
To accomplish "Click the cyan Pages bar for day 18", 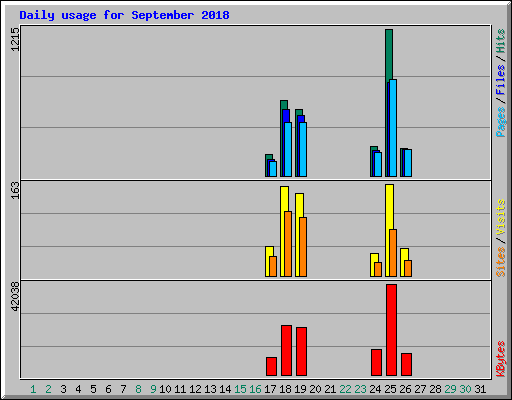I will 288,150.
